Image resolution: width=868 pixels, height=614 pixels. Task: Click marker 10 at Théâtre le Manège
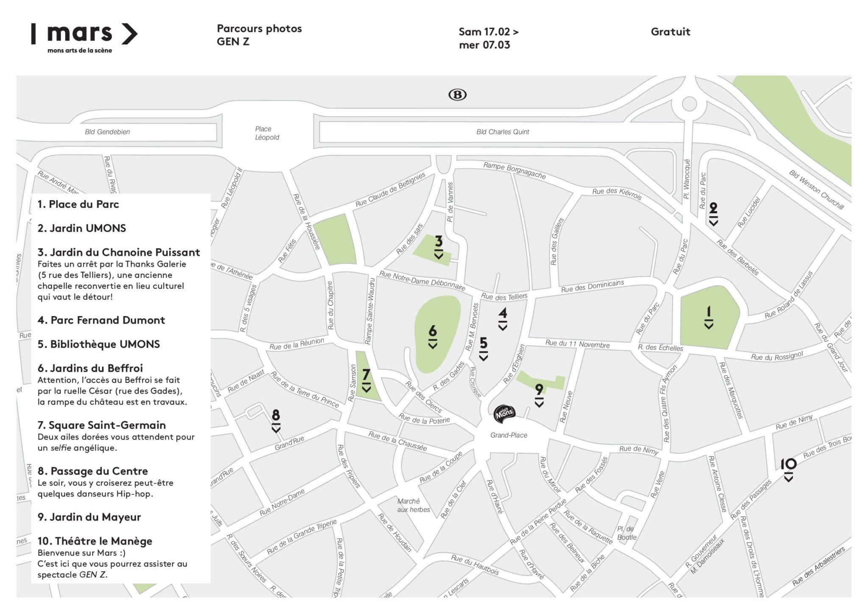point(788,469)
